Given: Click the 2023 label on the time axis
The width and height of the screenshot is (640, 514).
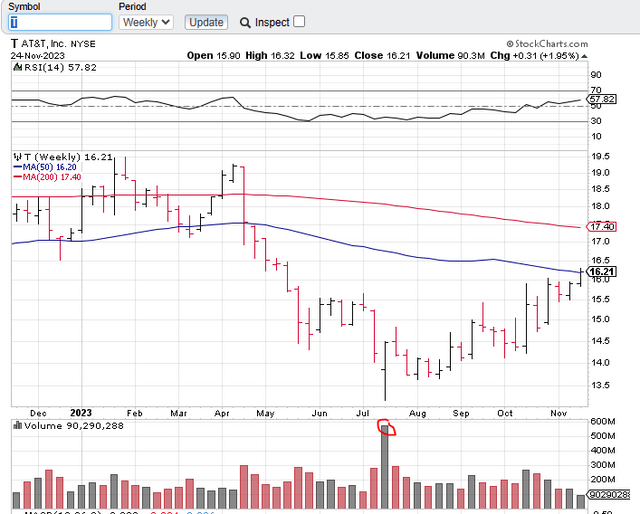Looking at the screenshot, I should coord(82,411).
